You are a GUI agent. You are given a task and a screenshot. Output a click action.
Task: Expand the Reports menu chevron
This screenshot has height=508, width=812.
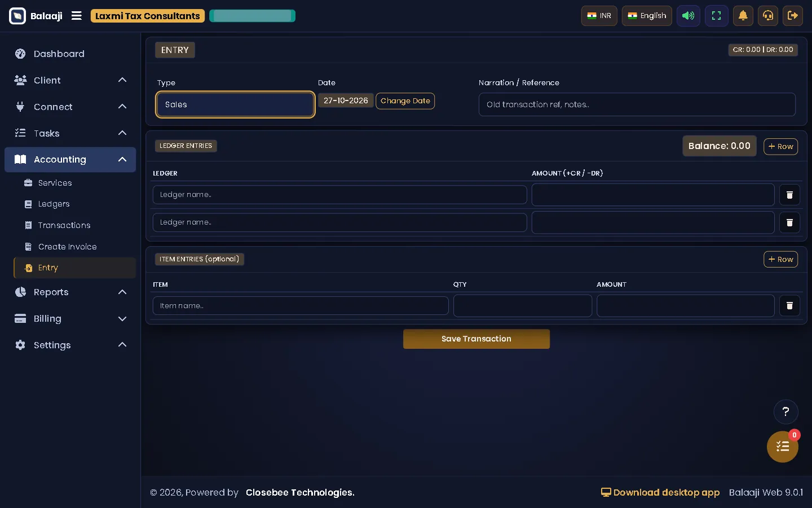coord(122,292)
